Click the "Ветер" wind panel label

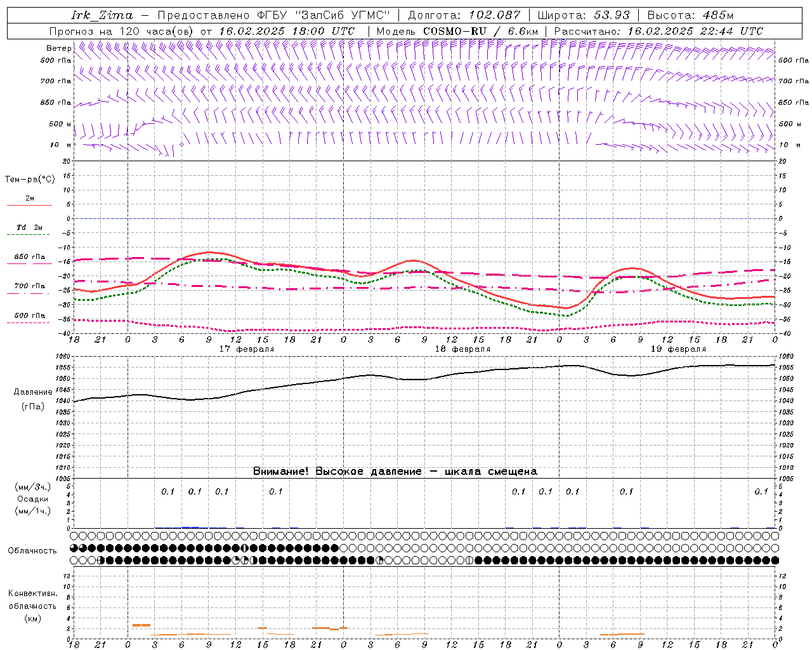(x=58, y=48)
